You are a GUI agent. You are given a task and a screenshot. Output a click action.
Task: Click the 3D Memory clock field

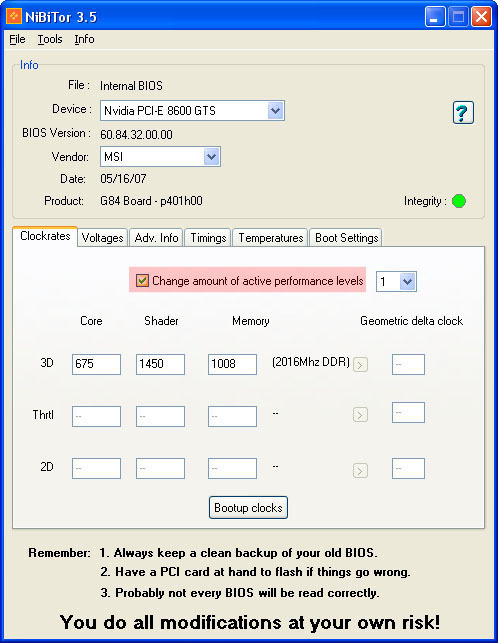(x=233, y=364)
